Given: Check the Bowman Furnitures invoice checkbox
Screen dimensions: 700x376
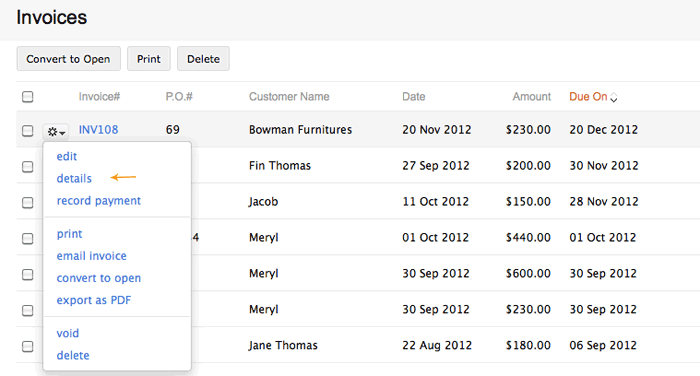Looking at the screenshot, I should pos(28,130).
